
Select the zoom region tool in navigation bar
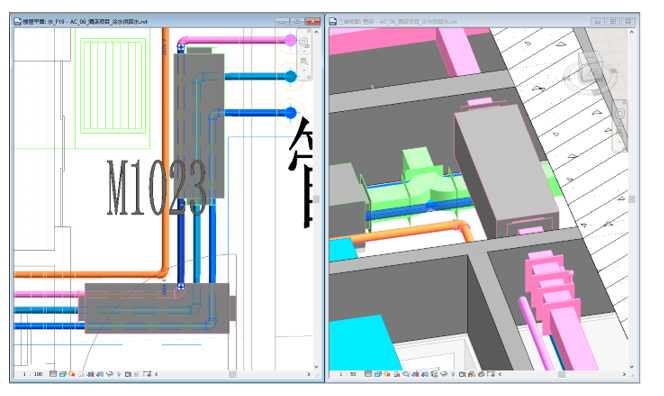tap(304, 62)
